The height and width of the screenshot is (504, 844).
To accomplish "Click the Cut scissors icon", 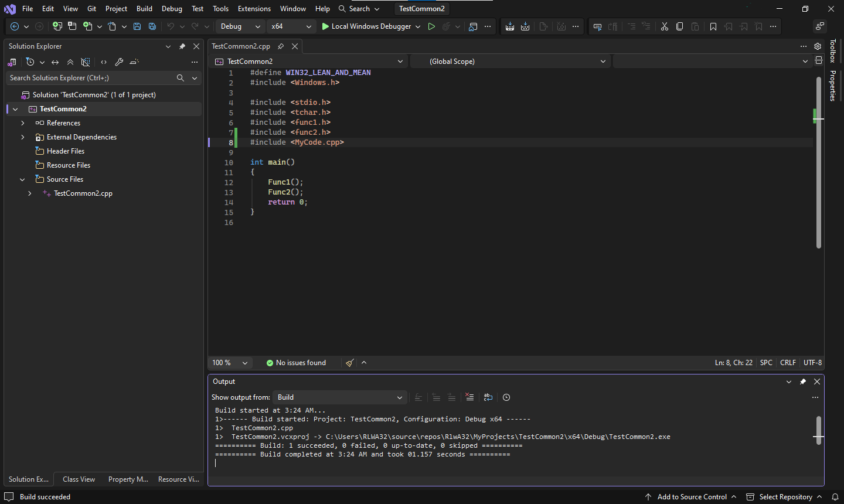I will (x=665, y=26).
